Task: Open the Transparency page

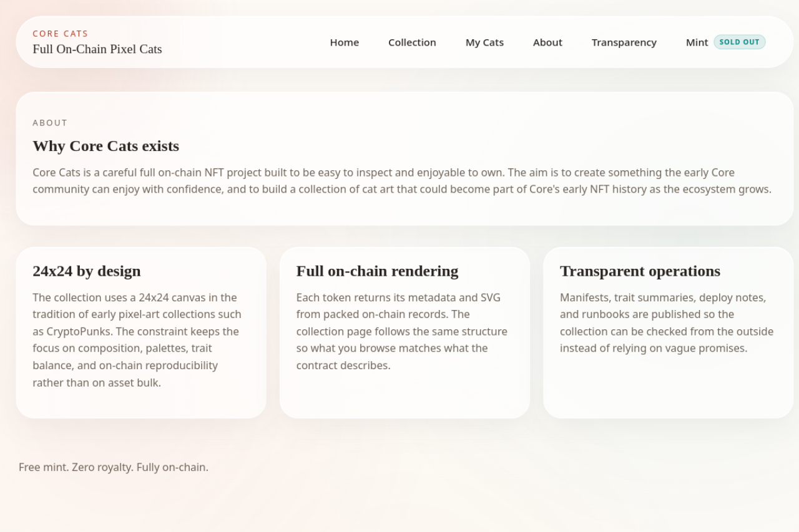Action: point(624,42)
